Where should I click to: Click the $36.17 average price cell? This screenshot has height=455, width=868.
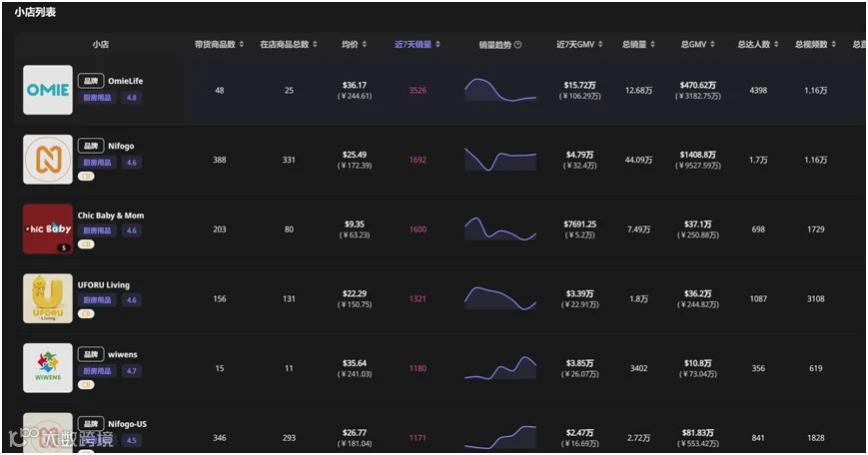[x=355, y=90]
